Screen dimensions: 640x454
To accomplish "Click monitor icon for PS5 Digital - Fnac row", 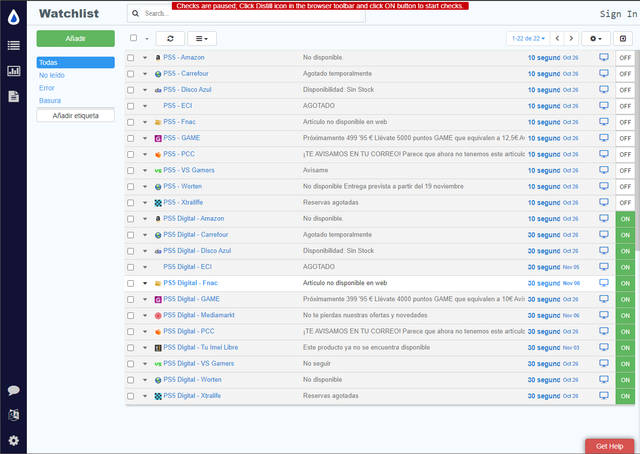I will click(604, 283).
